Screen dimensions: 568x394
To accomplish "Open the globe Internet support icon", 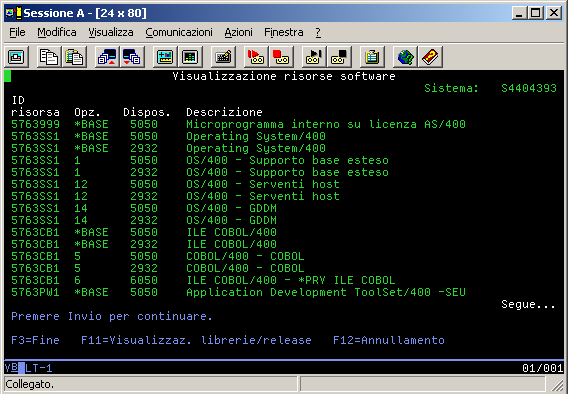I will pyautogui.click(x=405, y=57).
